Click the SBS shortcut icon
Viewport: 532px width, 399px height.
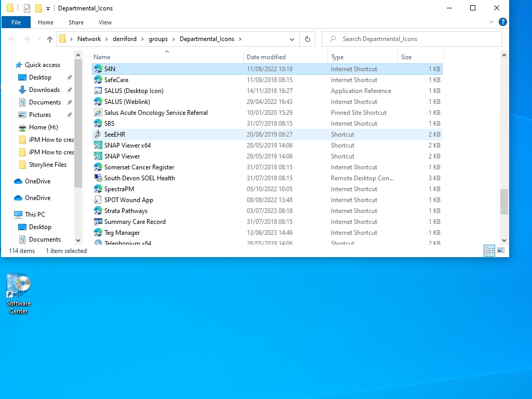98,123
